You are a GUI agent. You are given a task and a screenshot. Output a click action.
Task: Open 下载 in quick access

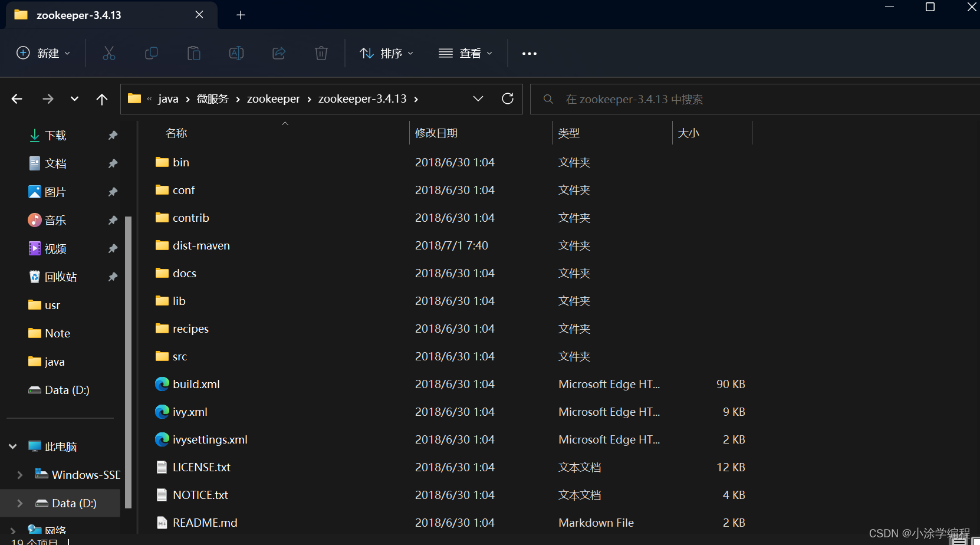point(56,136)
